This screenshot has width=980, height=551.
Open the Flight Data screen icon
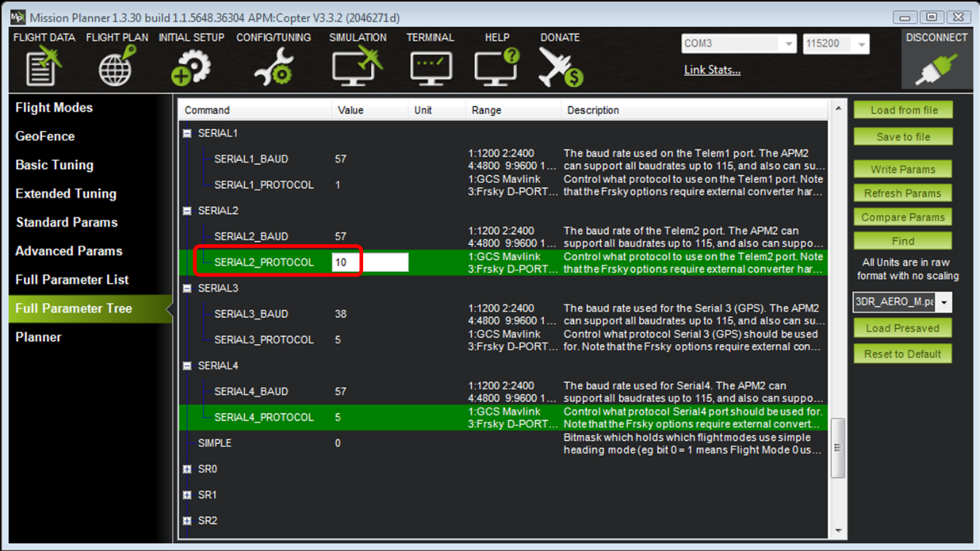(x=44, y=66)
